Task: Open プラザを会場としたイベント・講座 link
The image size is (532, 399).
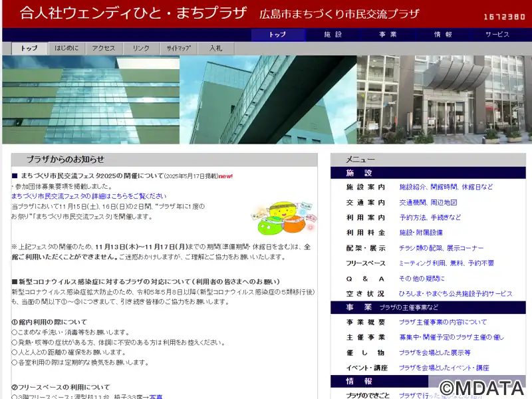Action: point(444,368)
